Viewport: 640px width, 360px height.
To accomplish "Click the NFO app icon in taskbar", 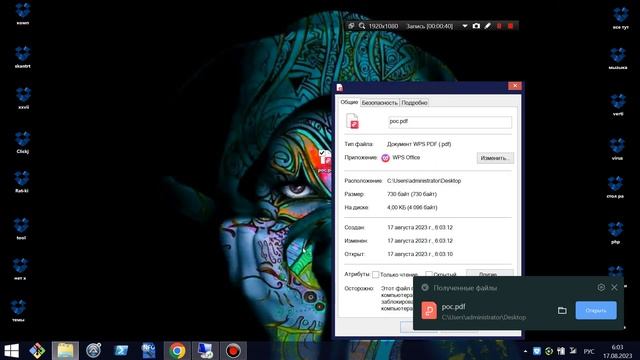I will coord(149,351).
